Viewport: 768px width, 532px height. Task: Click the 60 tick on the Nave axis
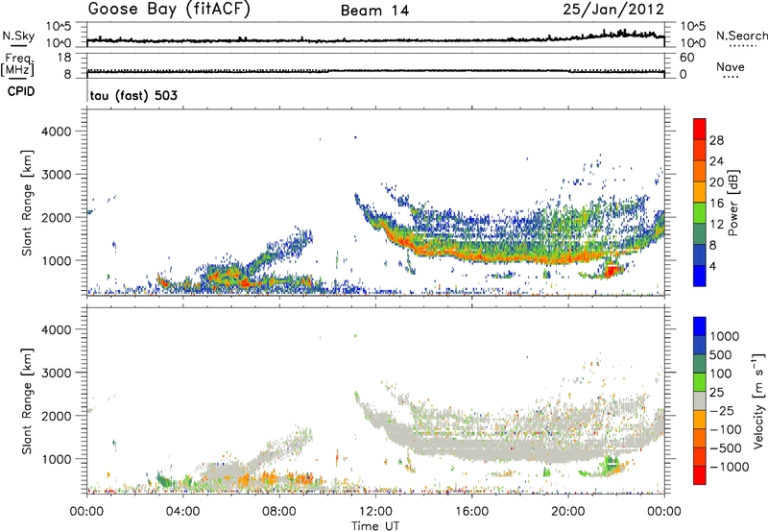tap(686, 58)
